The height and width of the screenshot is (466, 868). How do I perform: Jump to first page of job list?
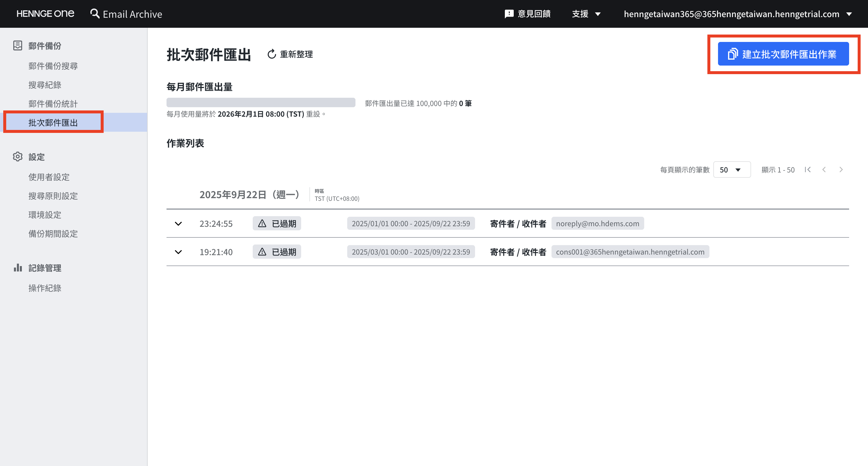click(808, 170)
